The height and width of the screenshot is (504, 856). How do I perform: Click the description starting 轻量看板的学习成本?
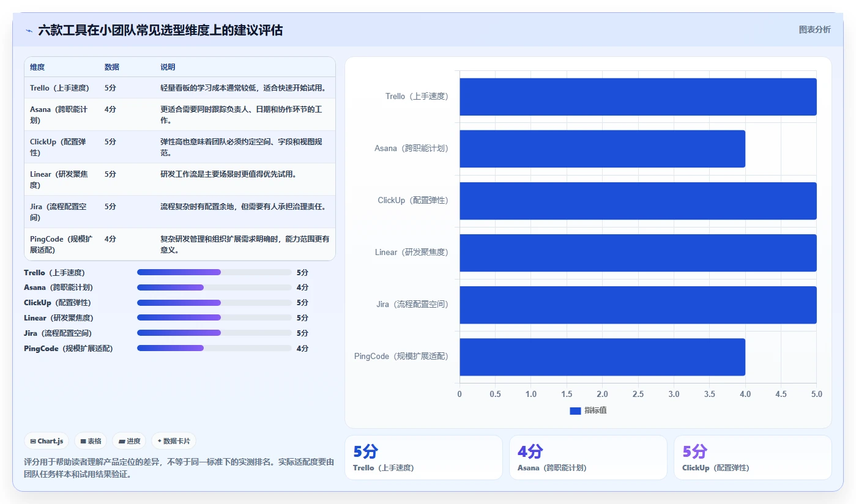pos(243,88)
